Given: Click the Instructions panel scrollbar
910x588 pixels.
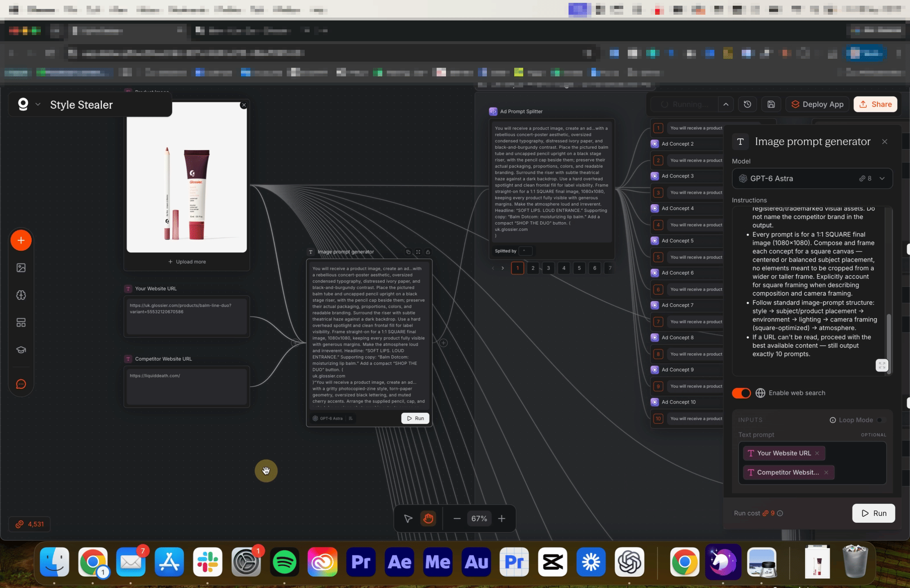Looking at the screenshot, I should (889, 343).
